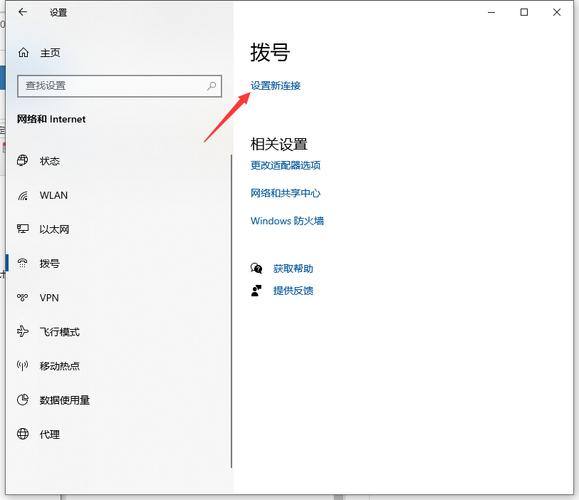
Task: Click the 提供反馈 link
Action: click(x=293, y=291)
